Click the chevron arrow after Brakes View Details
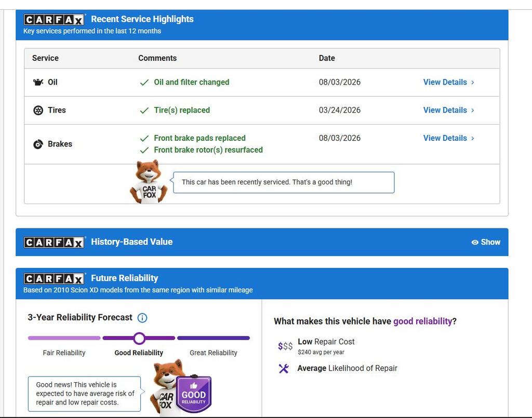The height and width of the screenshot is (418, 532). 473,138
